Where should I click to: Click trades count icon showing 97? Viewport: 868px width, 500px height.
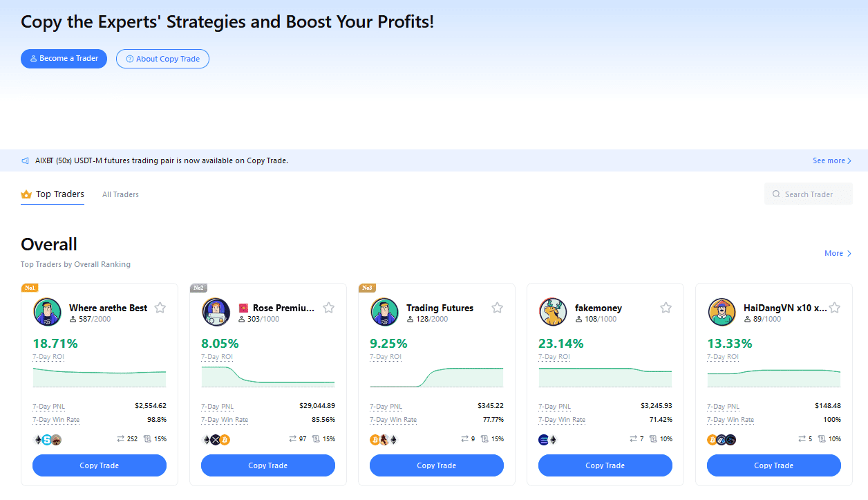(x=293, y=439)
